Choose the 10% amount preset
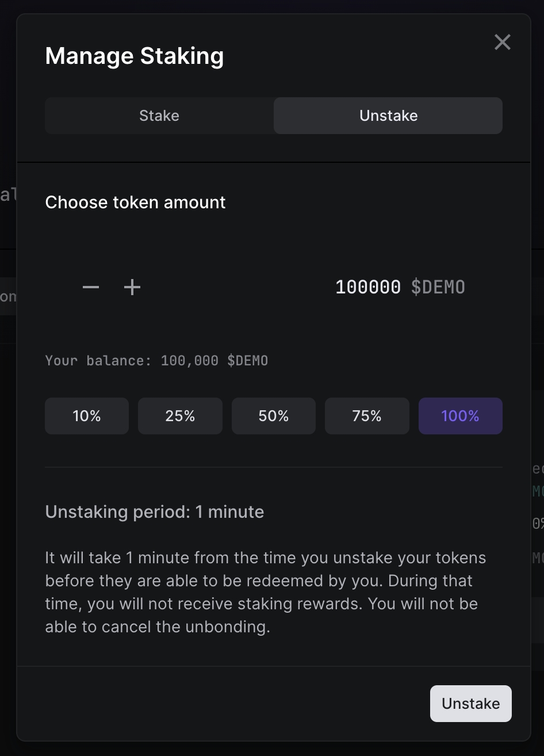Viewport: 544px width, 756px height. pos(87,416)
